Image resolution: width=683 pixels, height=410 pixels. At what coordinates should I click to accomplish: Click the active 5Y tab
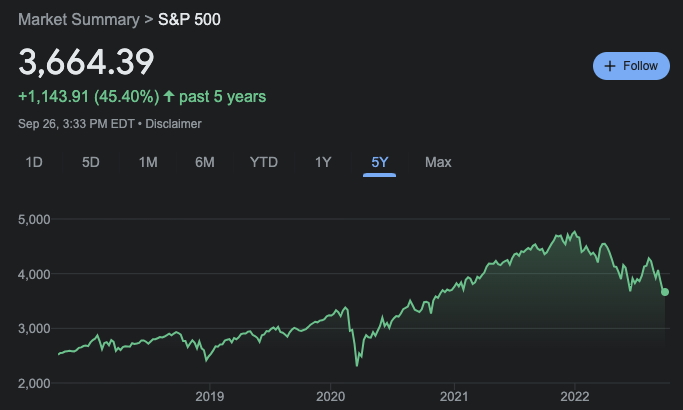pos(380,162)
